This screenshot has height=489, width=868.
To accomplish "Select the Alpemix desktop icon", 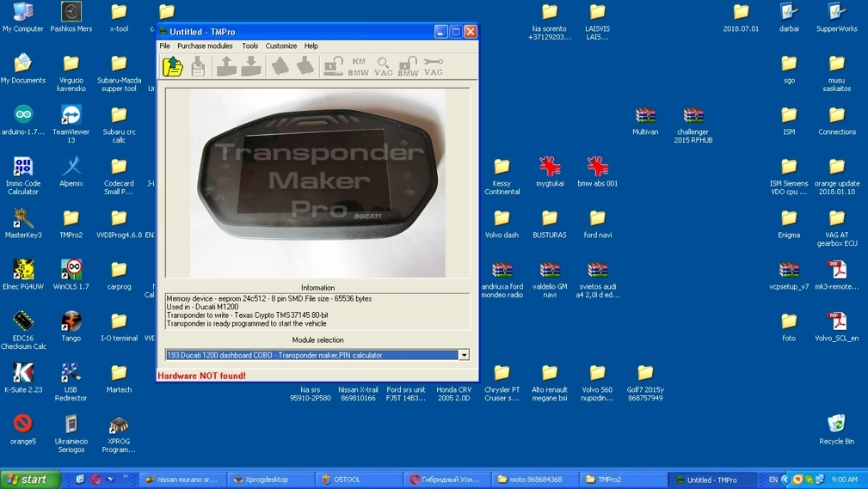I will pyautogui.click(x=71, y=172).
